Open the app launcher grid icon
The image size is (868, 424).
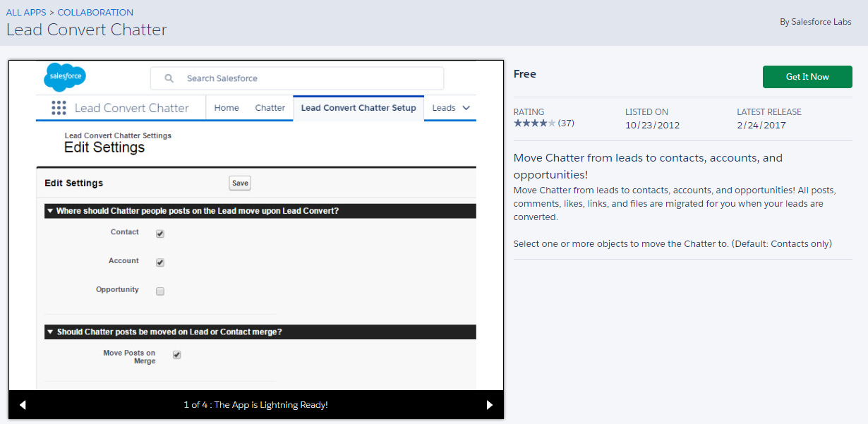point(59,108)
